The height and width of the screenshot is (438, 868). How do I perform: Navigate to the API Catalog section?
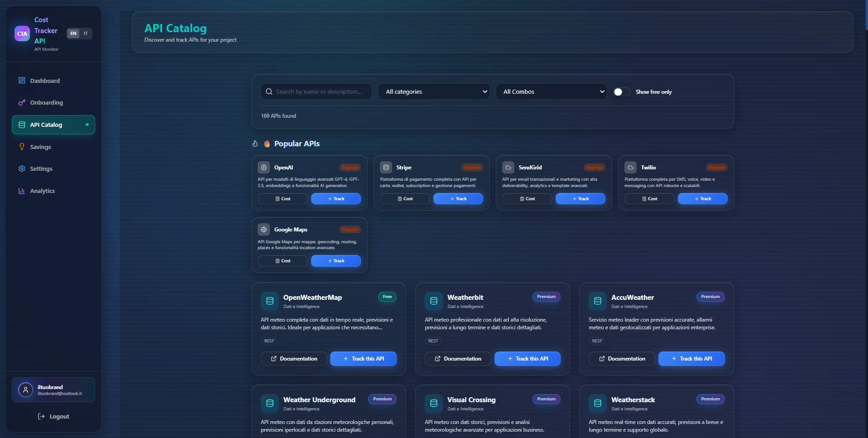click(46, 124)
